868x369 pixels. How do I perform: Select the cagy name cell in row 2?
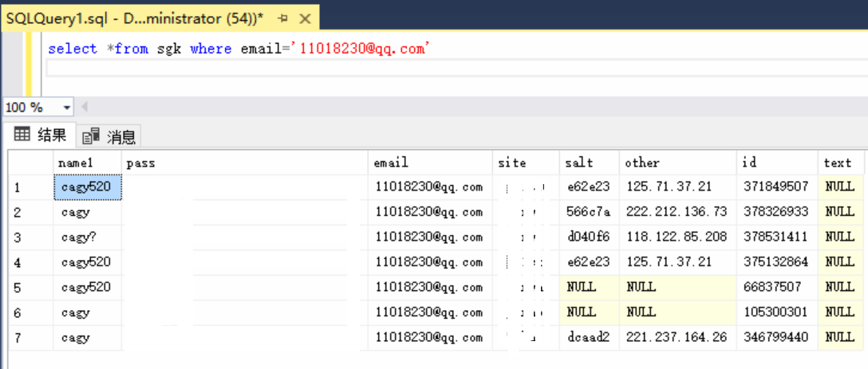(x=88, y=213)
